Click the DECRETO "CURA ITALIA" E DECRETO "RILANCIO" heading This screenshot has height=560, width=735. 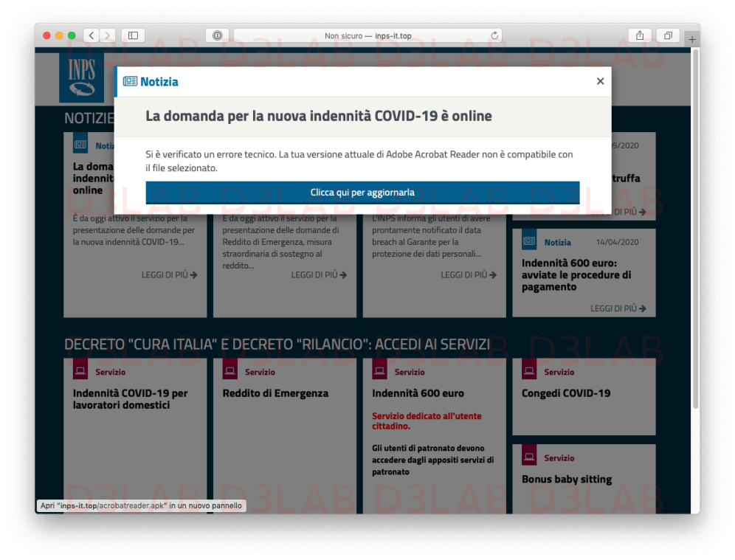(277, 345)
